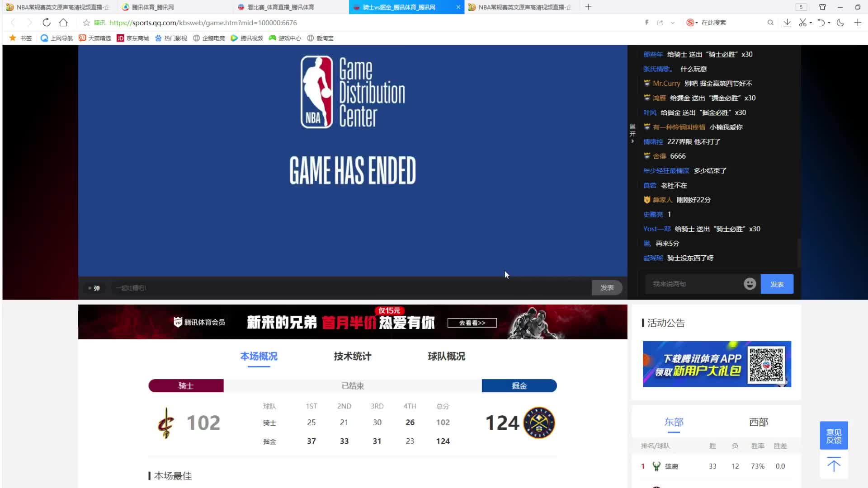Open the screenshot scissors dropdown arrow
Viewport: 868px width, 488px height.
811,23
